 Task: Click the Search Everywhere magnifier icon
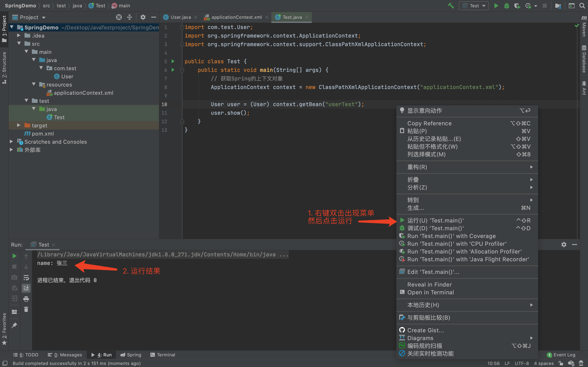coord(582,6)
